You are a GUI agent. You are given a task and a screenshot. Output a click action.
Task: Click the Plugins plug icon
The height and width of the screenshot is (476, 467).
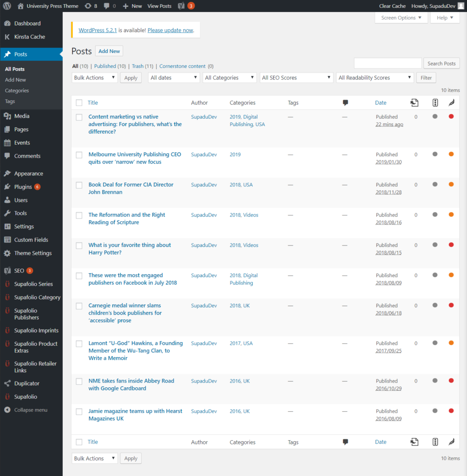coord(7,187)
